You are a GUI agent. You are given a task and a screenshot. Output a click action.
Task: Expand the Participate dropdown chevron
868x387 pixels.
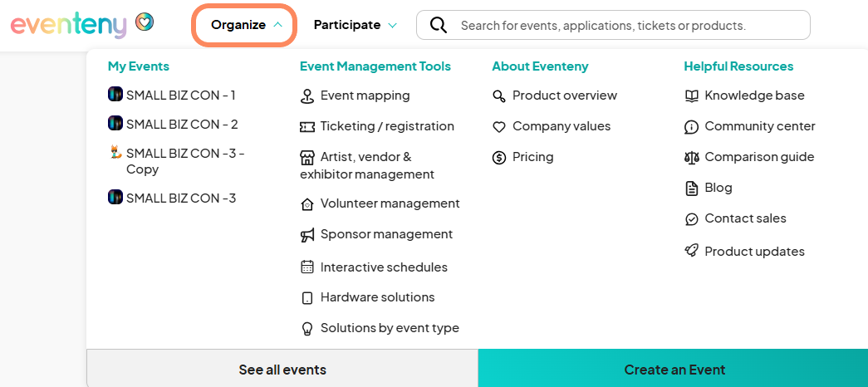click(393, 26)
